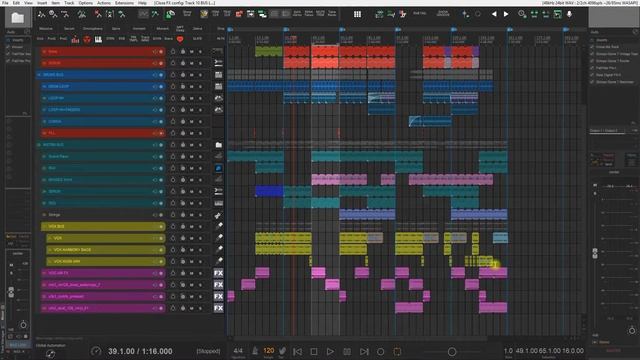The height and width of the screenshot is (360, 640).
Task: Click the Stop button in transport
Action: [x=313, y=351]
